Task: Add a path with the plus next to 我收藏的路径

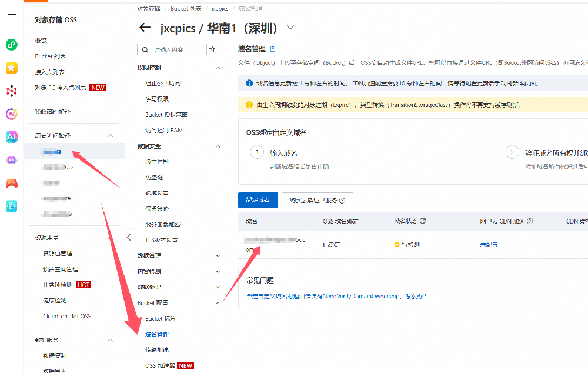Action: click(78, 112)
